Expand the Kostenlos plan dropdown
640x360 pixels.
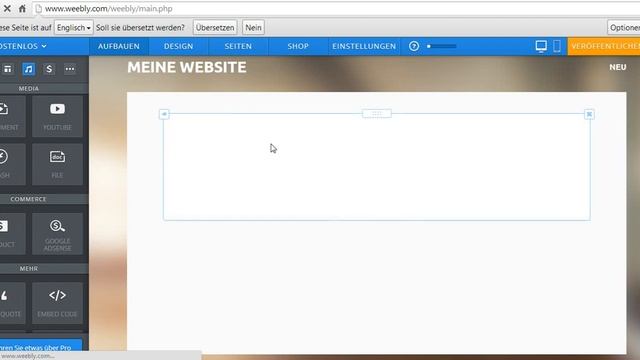(24, 46)
